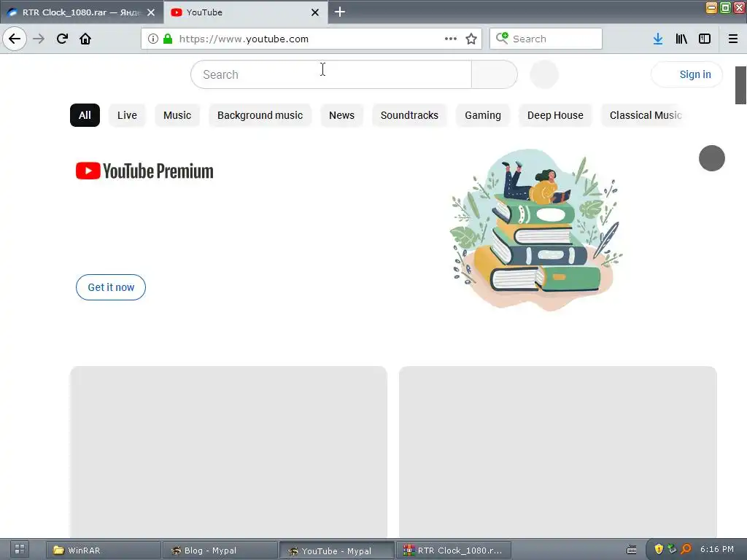Show site information icon in address bar
This screenshot has width=747, height=560.
152,39
